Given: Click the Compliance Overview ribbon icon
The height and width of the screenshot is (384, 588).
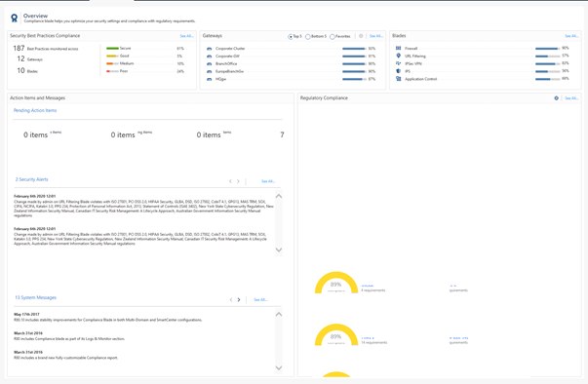Looking at the screenshot, I should tap(14, 18).
